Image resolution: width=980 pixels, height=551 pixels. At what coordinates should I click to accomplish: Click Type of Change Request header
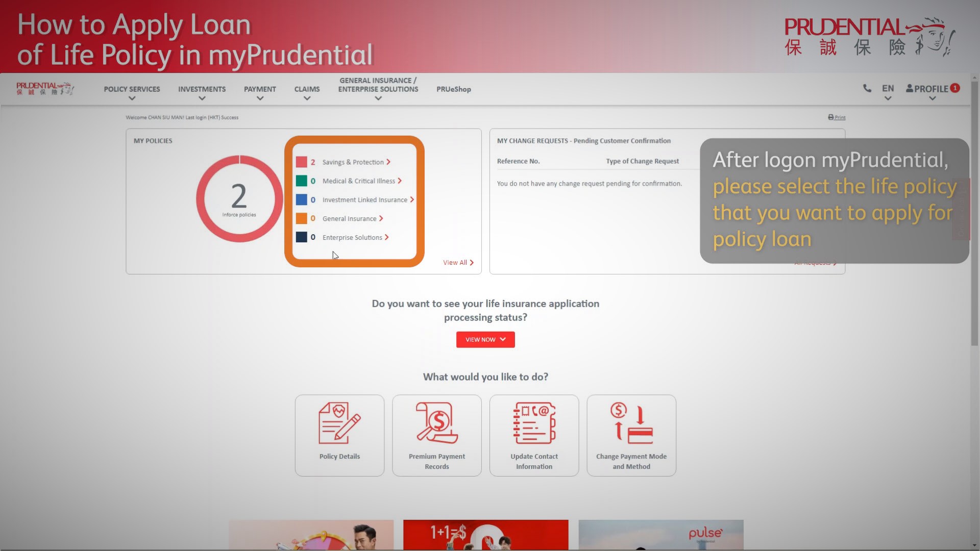643,161
